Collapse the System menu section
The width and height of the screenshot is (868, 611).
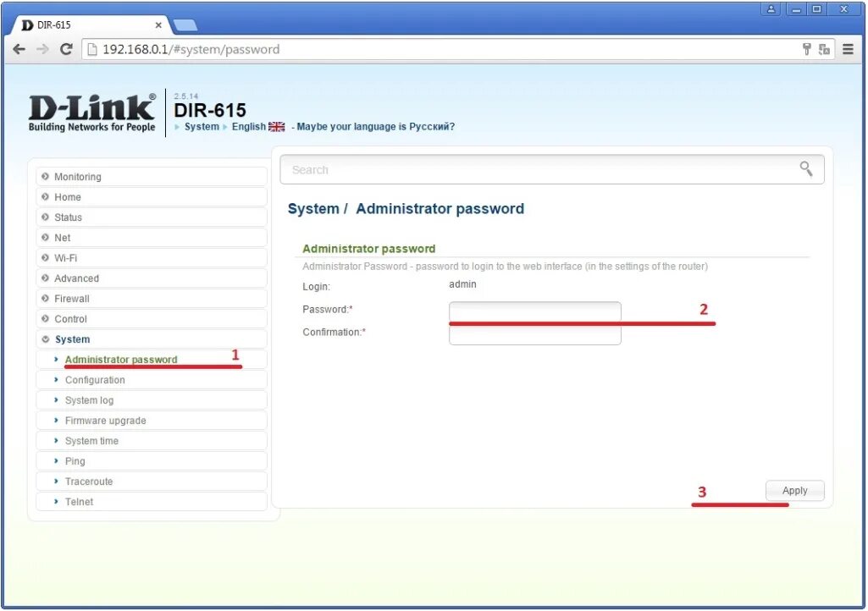tap(151, 339)
